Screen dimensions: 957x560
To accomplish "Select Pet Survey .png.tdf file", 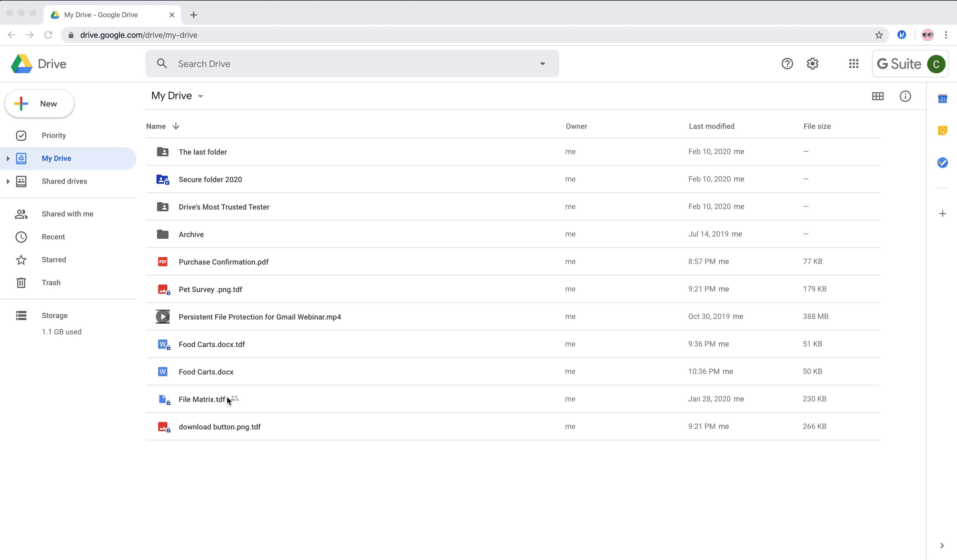I will (513, 289).
